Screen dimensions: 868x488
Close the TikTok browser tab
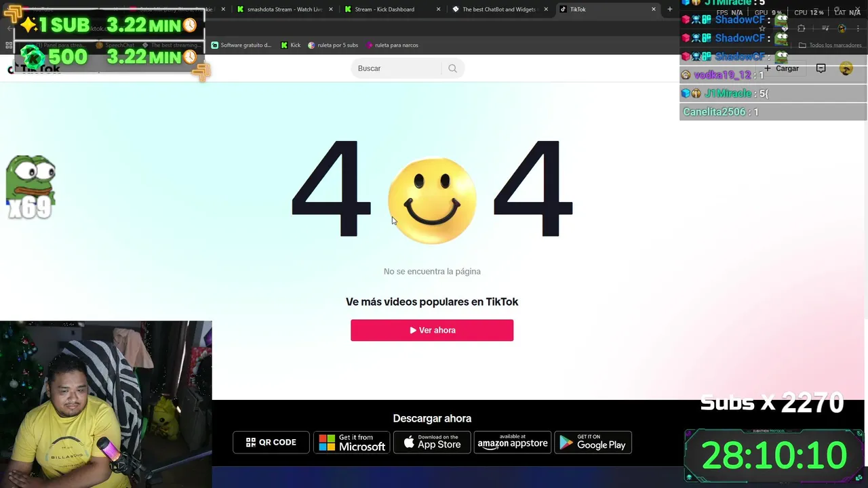pos(654,9)
